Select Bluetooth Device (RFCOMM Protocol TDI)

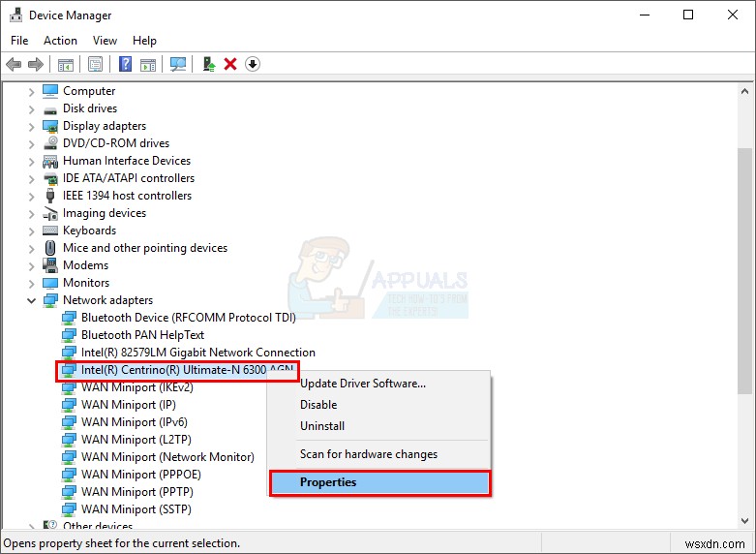[x=189, y=318]
